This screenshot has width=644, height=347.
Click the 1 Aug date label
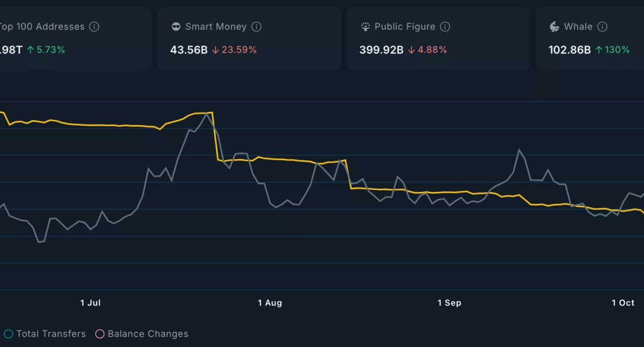pyautogui.click(x=270, y=303)
